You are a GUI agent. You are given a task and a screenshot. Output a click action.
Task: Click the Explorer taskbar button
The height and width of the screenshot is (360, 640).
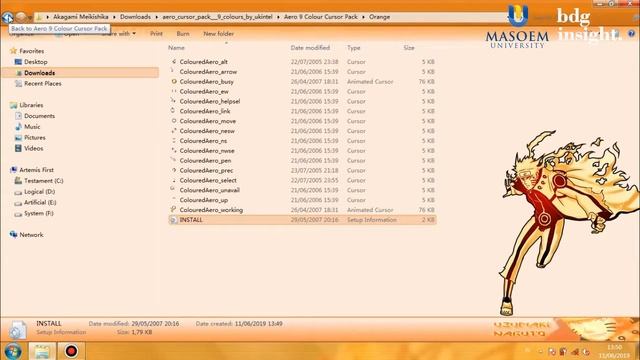[x=42, y=351]
